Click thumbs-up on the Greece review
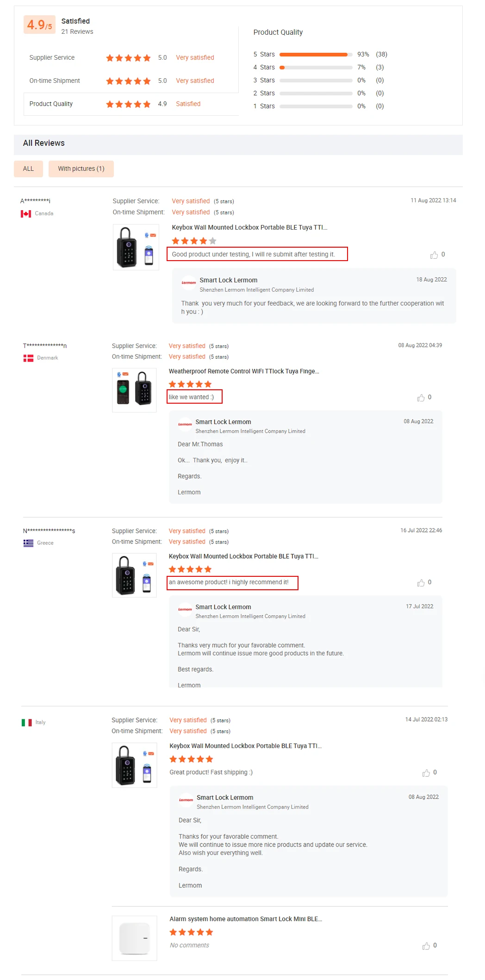This screenshot has width=485, height=980. pyautogui.click(x=421, y=583)
